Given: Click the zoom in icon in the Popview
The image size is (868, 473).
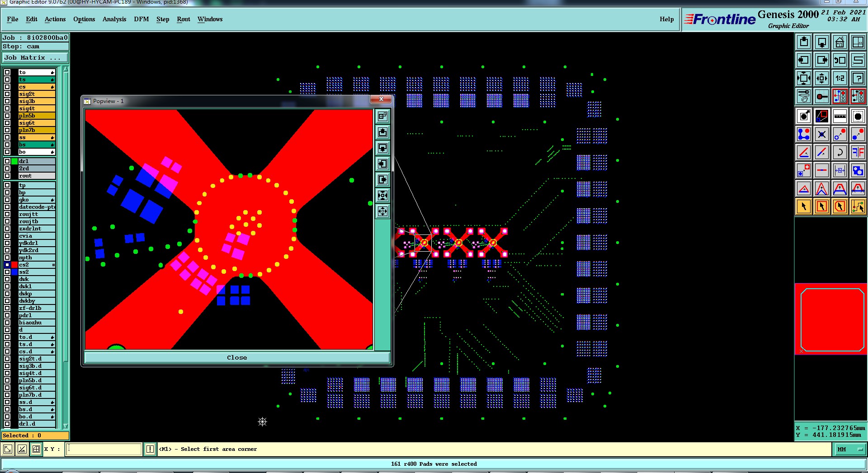Looking at the screenshot, I should point(382,195).
